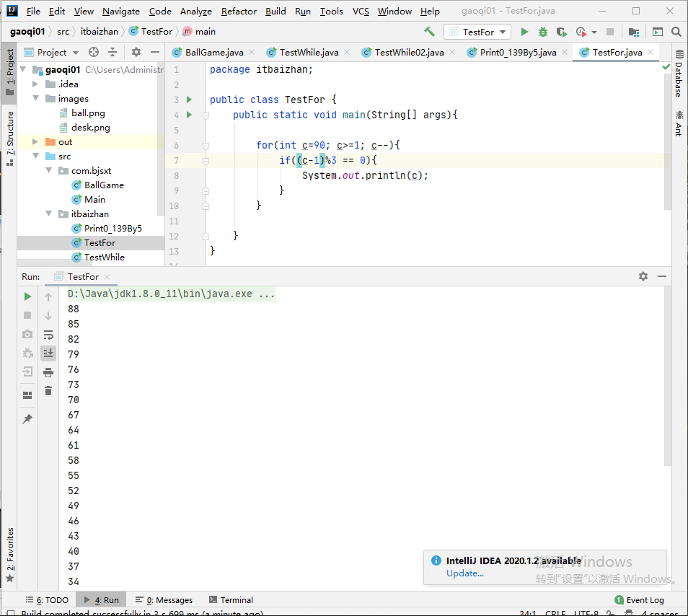Expand the .idea folder arrow

35,84
